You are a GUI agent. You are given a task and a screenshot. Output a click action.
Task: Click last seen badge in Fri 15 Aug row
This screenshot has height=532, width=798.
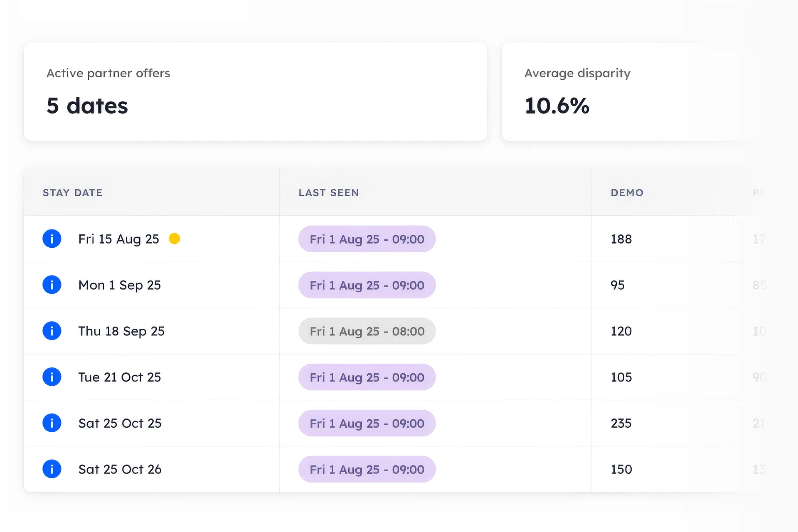[367, 239]
